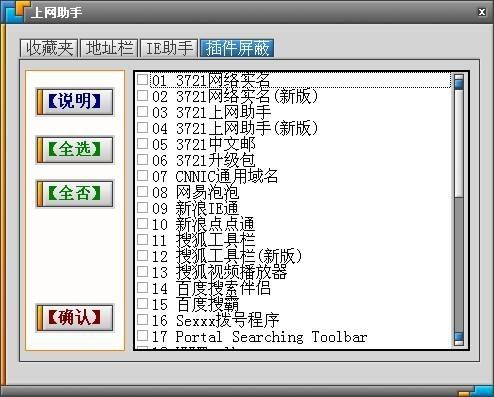Click the 上网助手 title bar app icon
Image resolution: width=494 pixels, height=397 pixels.
(x=15, y=12)
